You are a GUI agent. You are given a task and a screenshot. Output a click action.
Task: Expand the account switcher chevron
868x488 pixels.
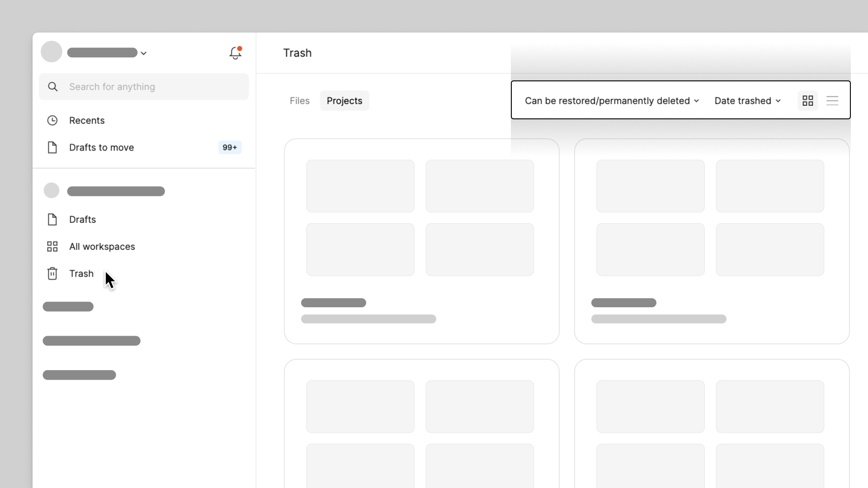coord(144,53)
